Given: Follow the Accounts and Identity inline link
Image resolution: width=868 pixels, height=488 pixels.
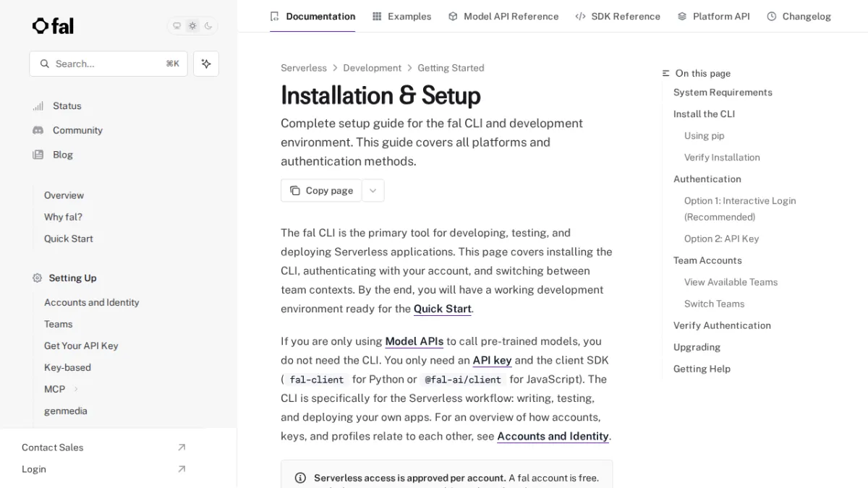Looking at the screenshot, I should [553, 436].
